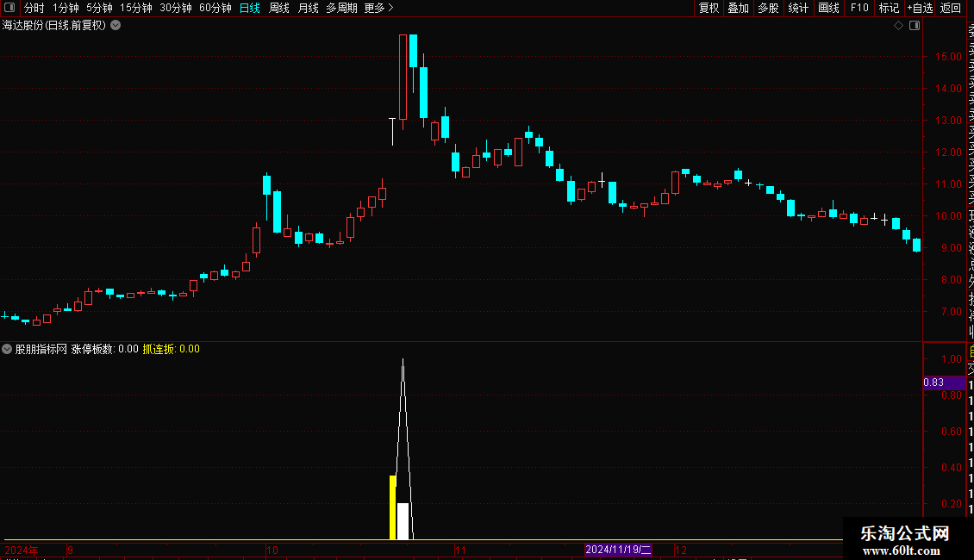Select the 30分钟 timeframe

pyautogui.click(x=176, y=8)
